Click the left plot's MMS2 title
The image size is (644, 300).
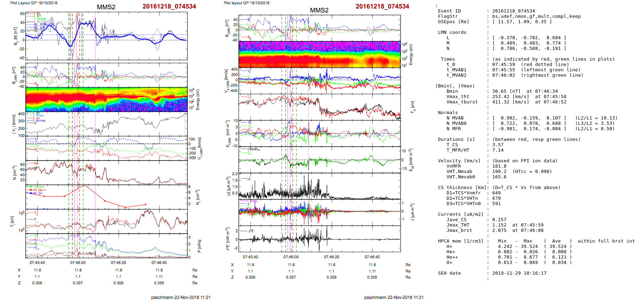[106, 7]
